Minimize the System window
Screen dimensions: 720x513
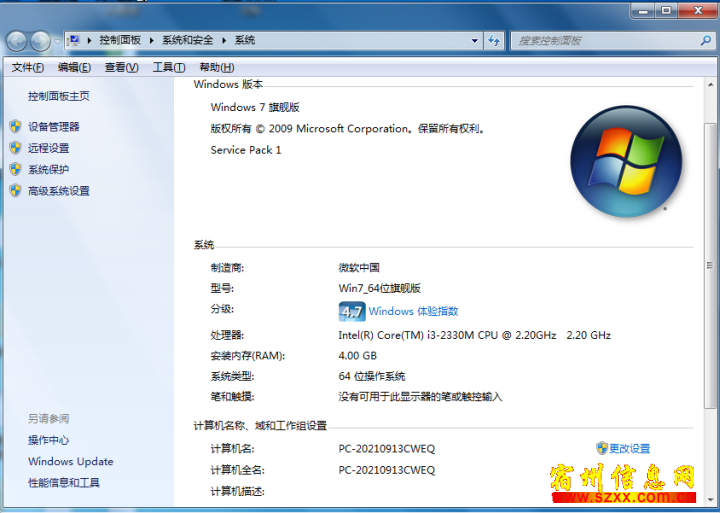643,11
